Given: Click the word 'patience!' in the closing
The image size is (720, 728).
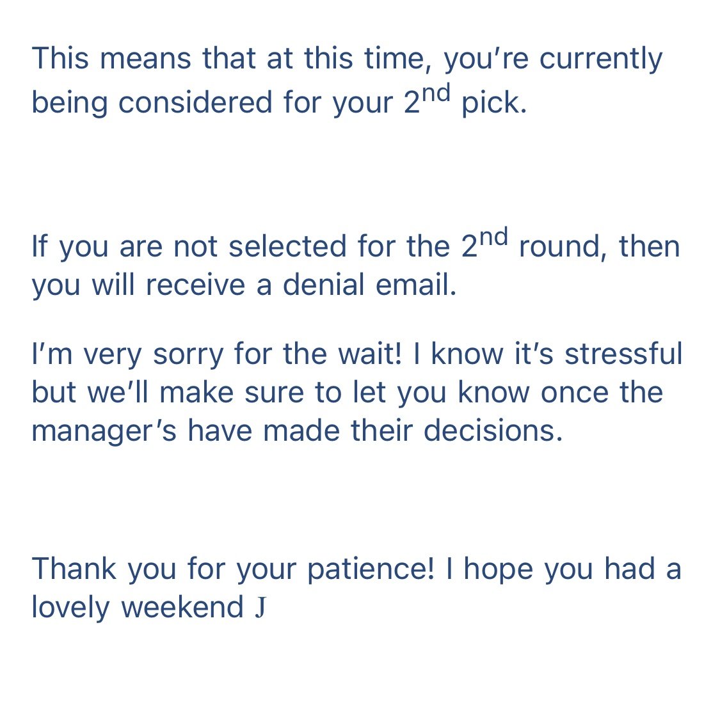Looking at the screenshot, I should tap(371, 570).
